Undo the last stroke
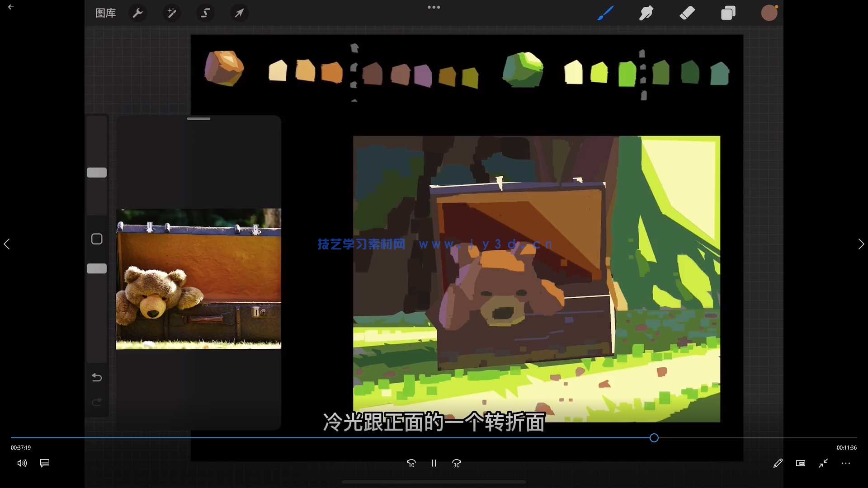868x488 pixels. tap(97, 377)
